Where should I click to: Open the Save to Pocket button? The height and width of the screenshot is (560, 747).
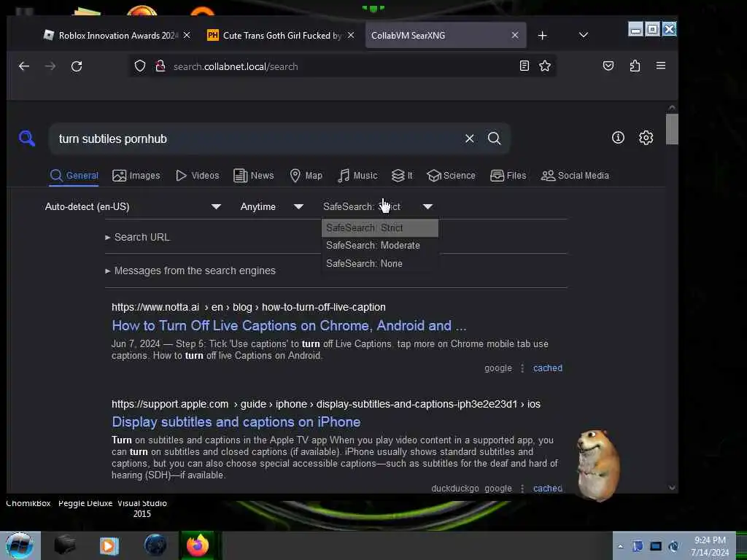click(x=608, y=66)
